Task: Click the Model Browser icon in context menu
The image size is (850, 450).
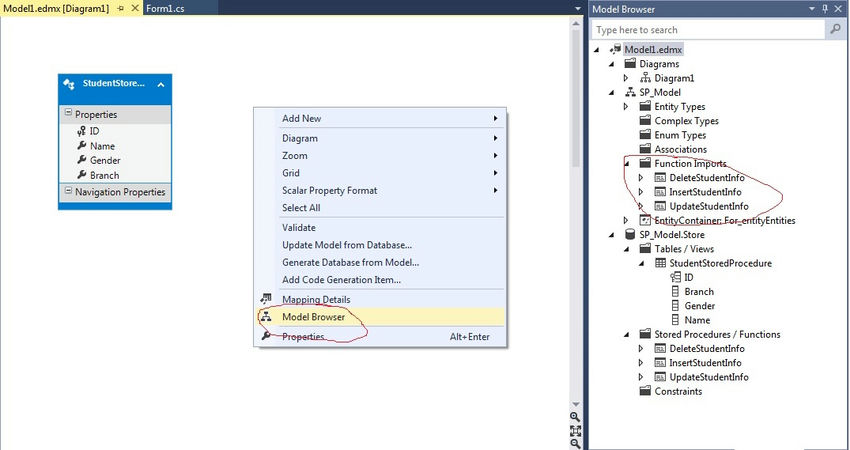Action: pos(266,317)
